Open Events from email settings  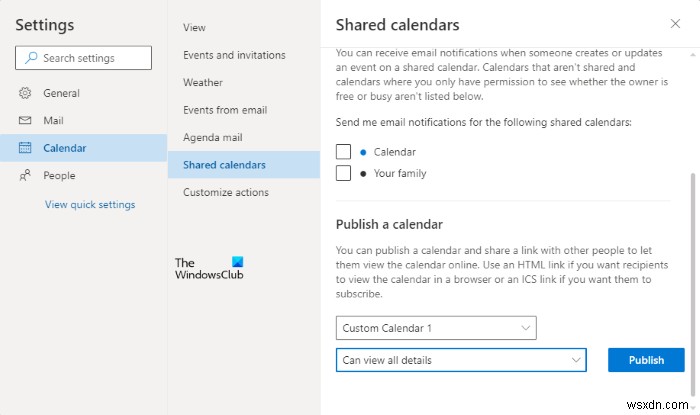225,110
